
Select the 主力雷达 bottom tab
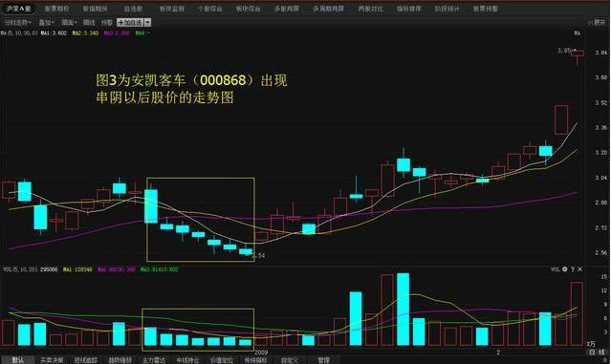coord(154,360)
